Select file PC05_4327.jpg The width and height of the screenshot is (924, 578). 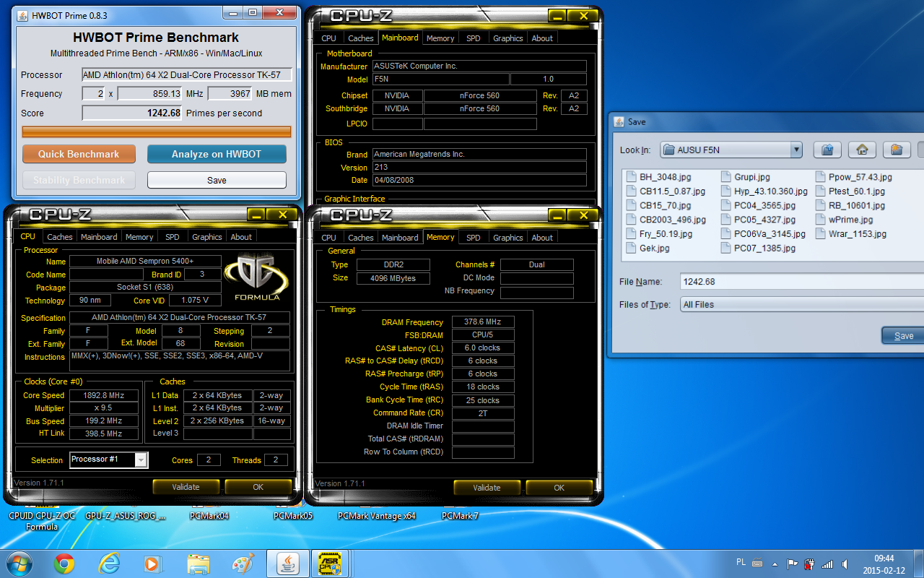click(x=758, y=220)
